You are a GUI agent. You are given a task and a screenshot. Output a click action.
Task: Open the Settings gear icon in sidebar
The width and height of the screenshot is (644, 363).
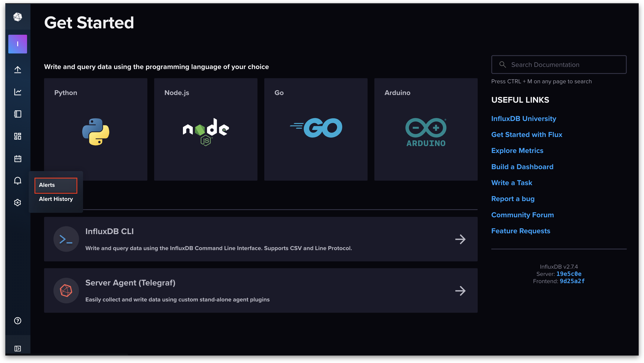point(17,203)
